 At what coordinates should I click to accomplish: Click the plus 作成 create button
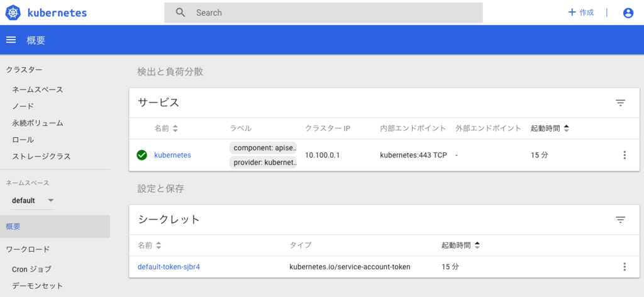click(580, 13)
